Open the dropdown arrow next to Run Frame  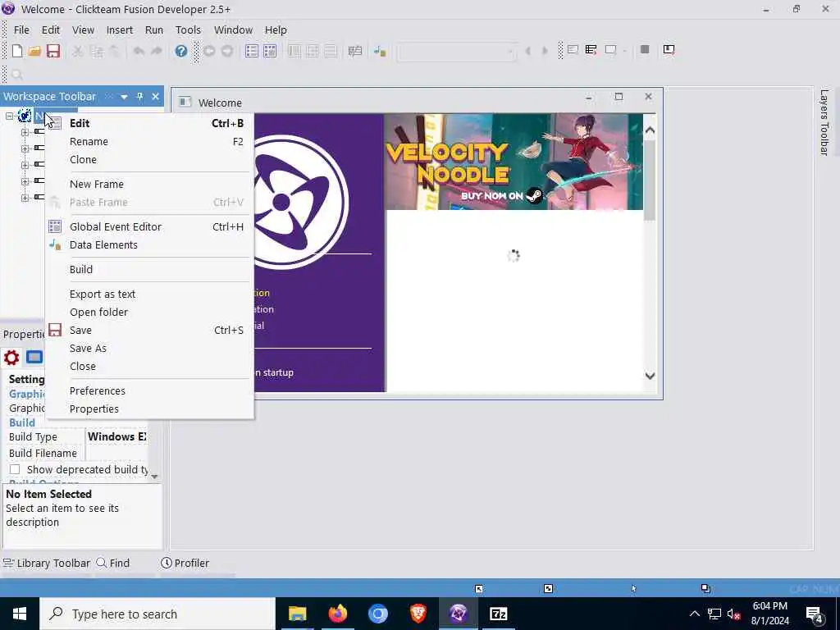pyautogui.click(x=624, y=50)
